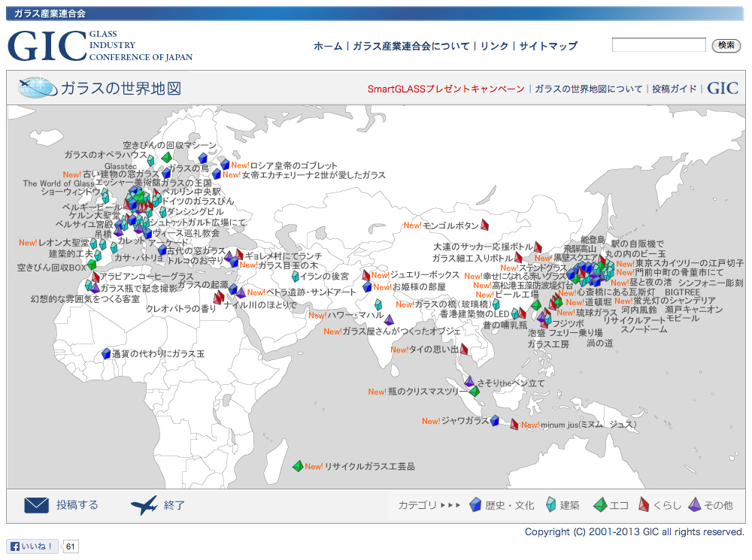
Task: Click the map label スノードーム
Action: pos(644,329)
